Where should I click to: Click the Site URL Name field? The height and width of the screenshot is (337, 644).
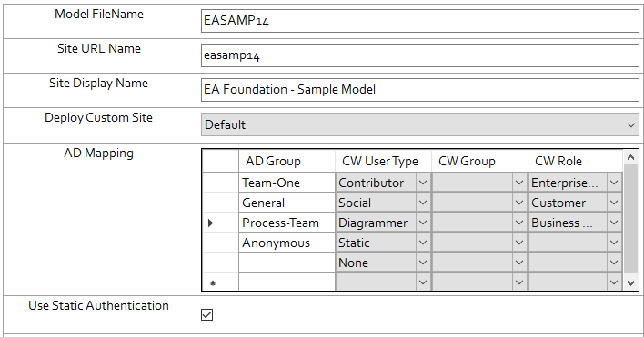pyautogui.click(x=419, y=56)
